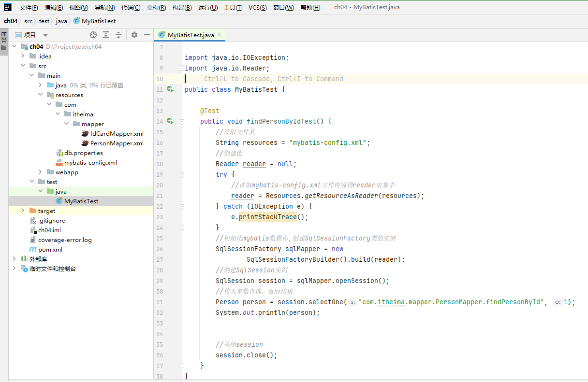The width and height of the screenshot is (588, 382).
Task: Run findPersonByIdTest from the line 14 gutter icon
Action: click(x=170, y=121)
